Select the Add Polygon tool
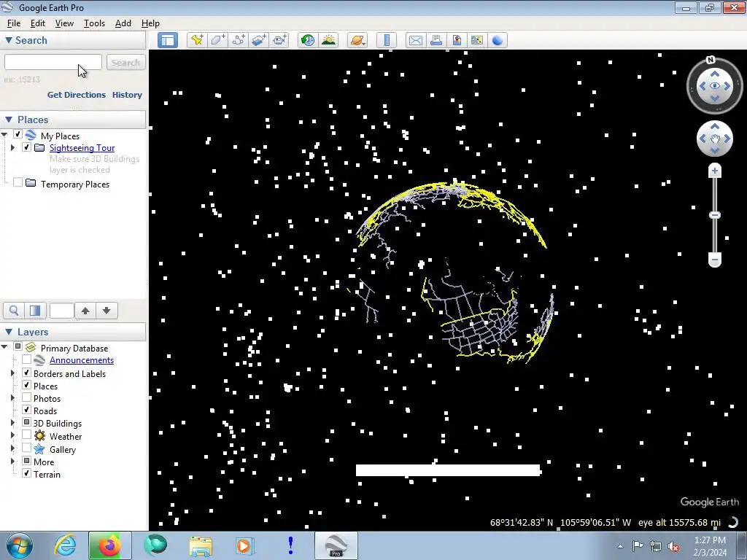 pos(217,41)
